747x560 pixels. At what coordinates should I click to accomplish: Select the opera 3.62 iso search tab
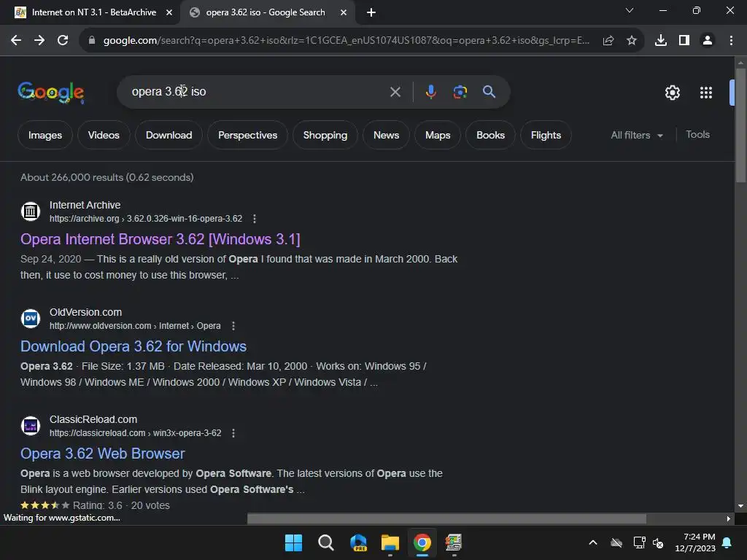[x=266, y=12]
